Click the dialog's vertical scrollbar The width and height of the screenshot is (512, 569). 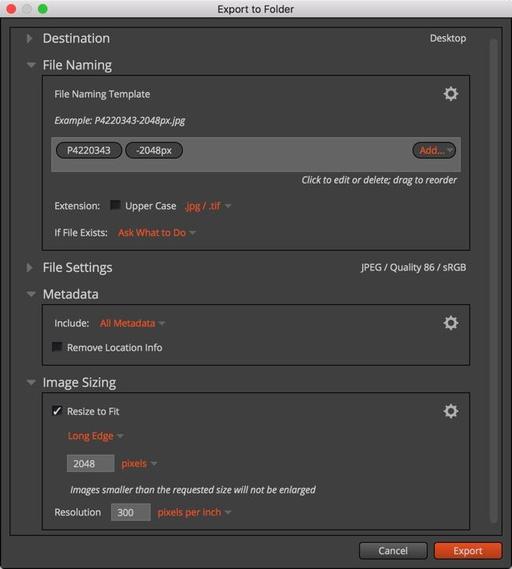[x=493, y=281]
